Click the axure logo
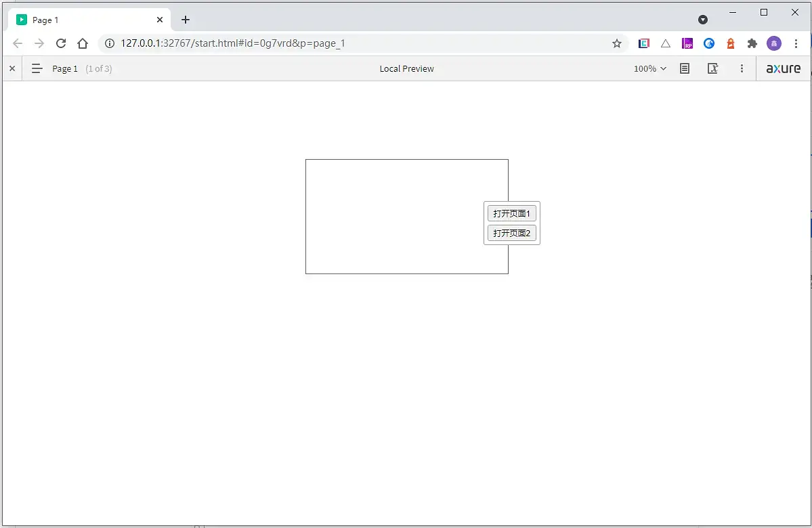This screenshot has width=812, height=528. pos(783,68)
